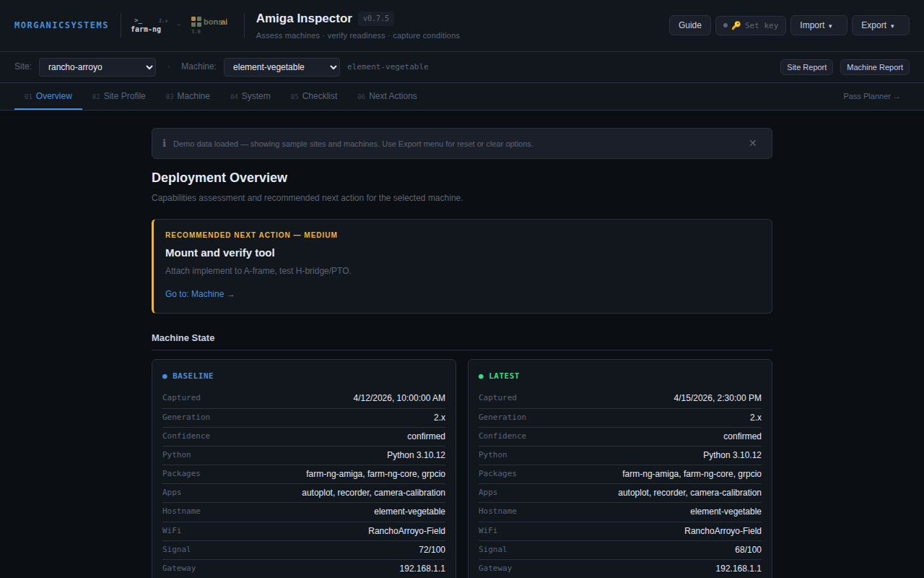Click the blue Baseline status dot
This screenshot has height=578, width=924.
pyautogui.click(x=165, y=376)
